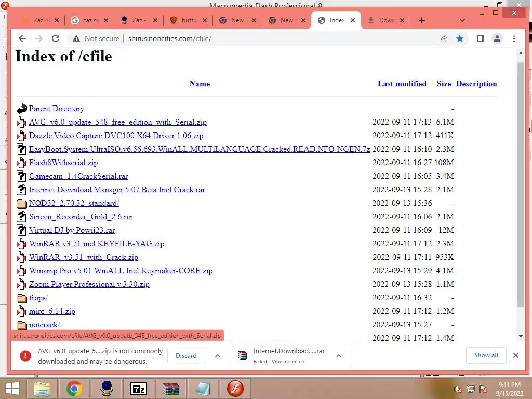Click the Winamp Pro v5.01 zip link

121,271
